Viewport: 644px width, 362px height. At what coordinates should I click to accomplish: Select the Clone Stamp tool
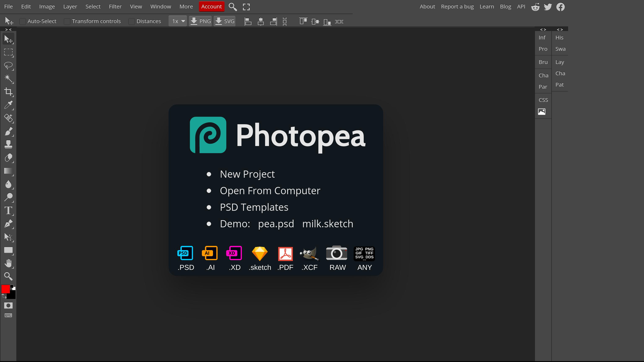pyautogui.click(x=9, y=144)
